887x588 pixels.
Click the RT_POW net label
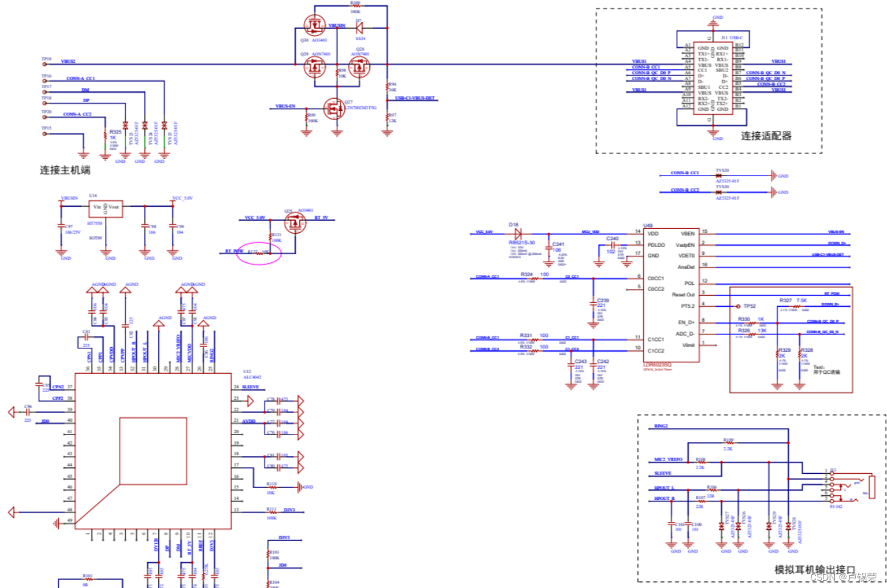pos(233,252)
